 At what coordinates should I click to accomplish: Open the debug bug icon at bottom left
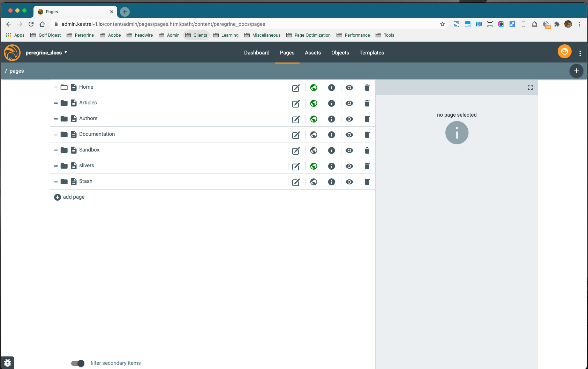click(x=8, y=363)
